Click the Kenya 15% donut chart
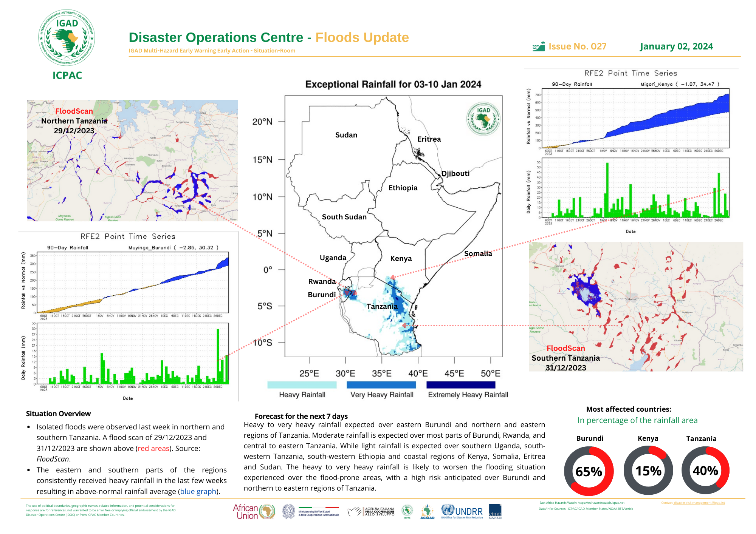756x534 pixels. (x=648, y=470)
